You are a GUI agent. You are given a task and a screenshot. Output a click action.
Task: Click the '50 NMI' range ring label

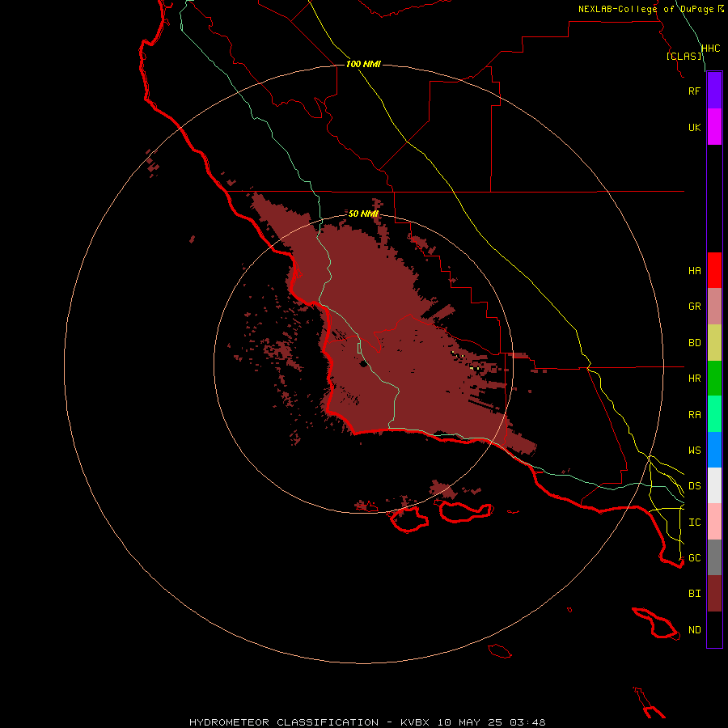[363, 214]
